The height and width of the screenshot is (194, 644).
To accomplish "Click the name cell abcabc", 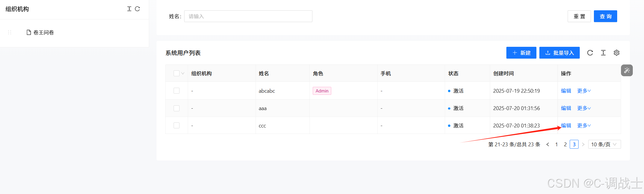I will [267, 91].
